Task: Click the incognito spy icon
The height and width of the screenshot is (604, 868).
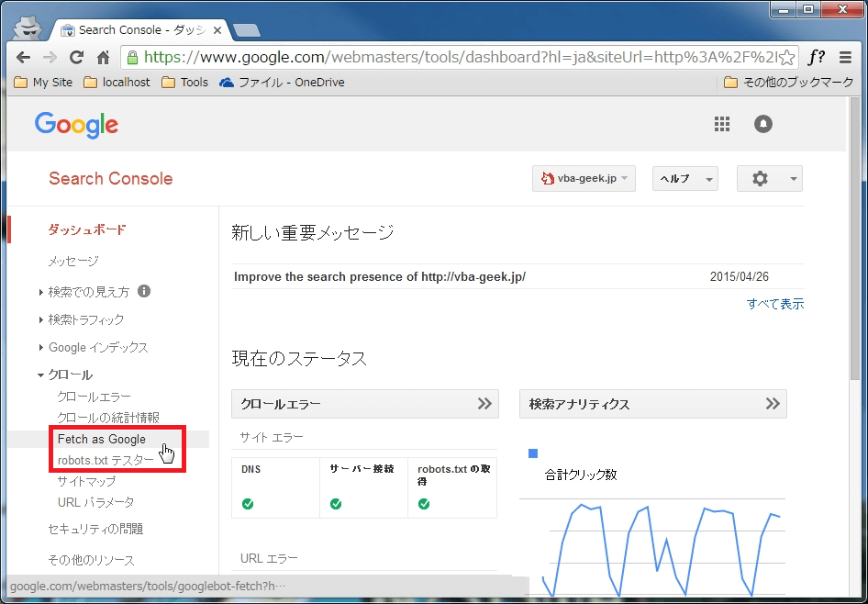Action: click(28, 26)
